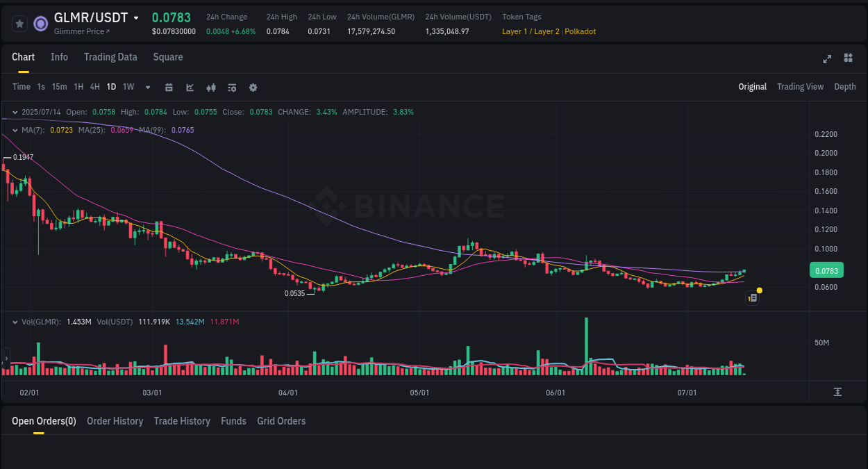Open the calendar date range selector

(x=169, y=88)
